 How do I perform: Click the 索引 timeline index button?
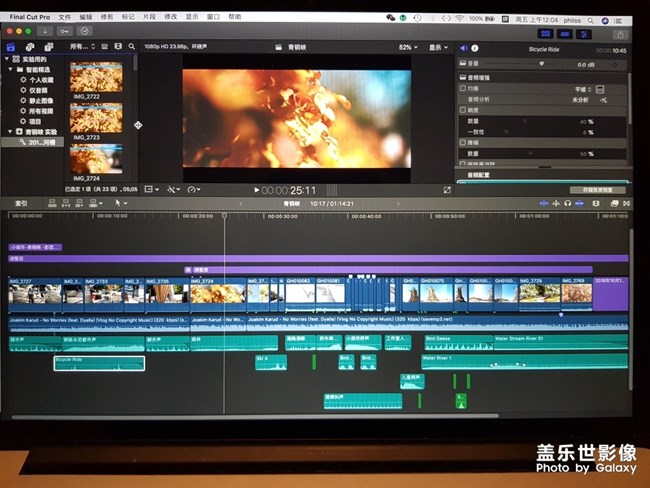pos(20,202)
